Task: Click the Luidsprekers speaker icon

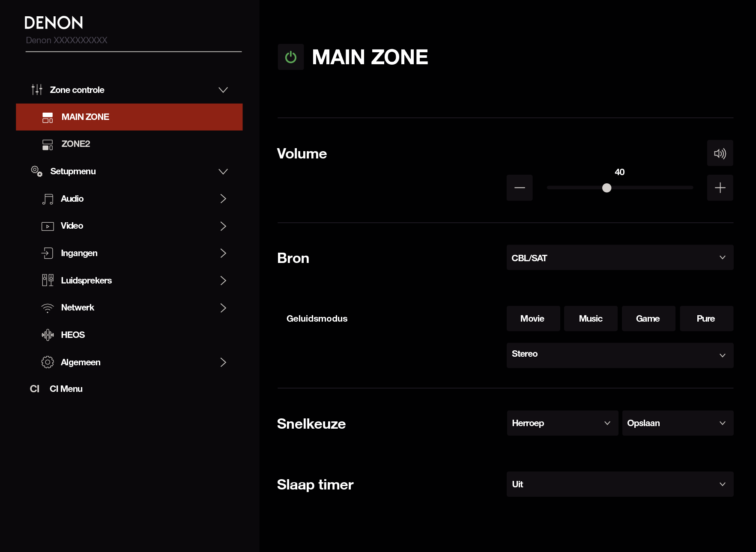Action: tap(48, 280)
